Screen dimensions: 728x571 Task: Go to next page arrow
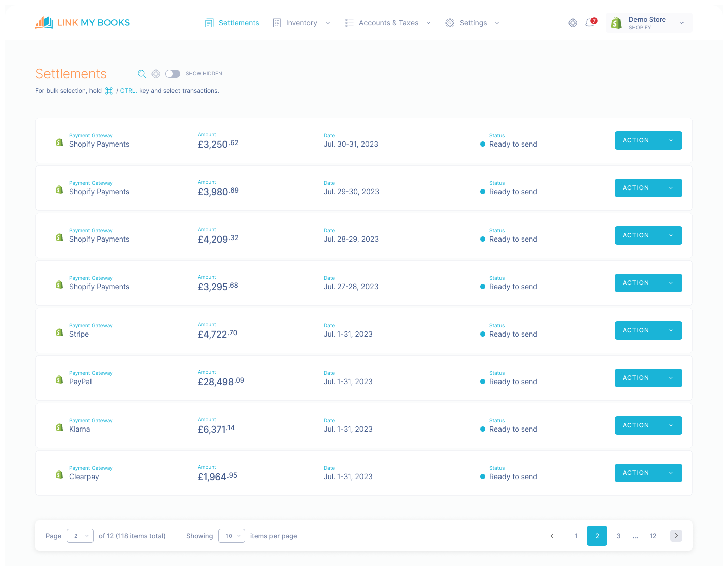(x=676, y=536)
